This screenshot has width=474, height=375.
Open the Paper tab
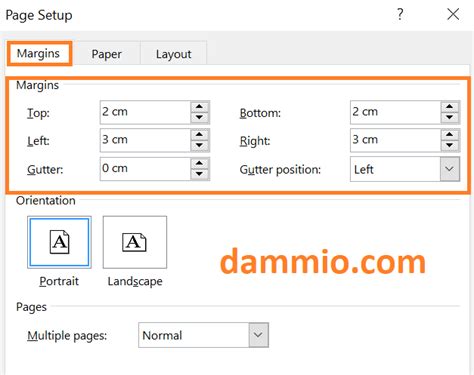click(106, 54)
